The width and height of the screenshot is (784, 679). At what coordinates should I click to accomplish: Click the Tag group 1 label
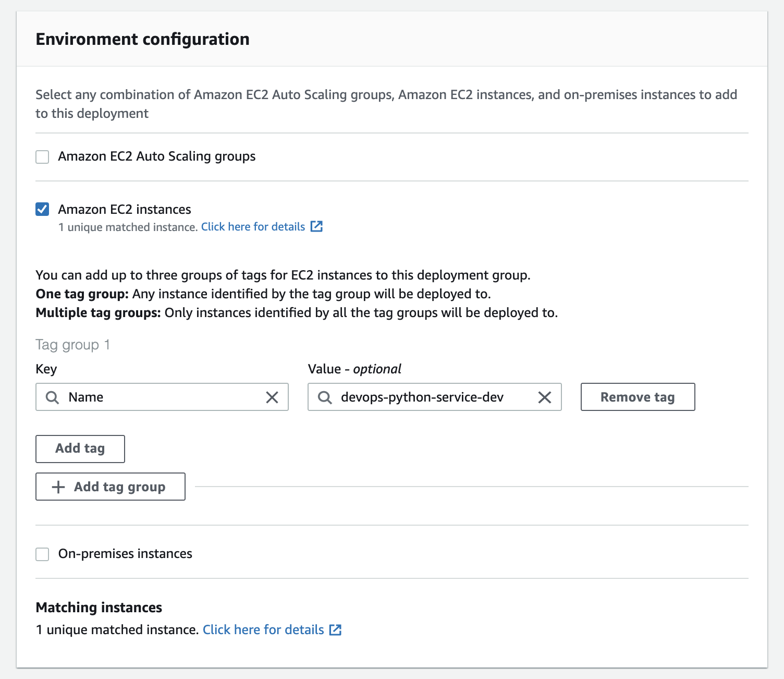(x=73, y=345)
